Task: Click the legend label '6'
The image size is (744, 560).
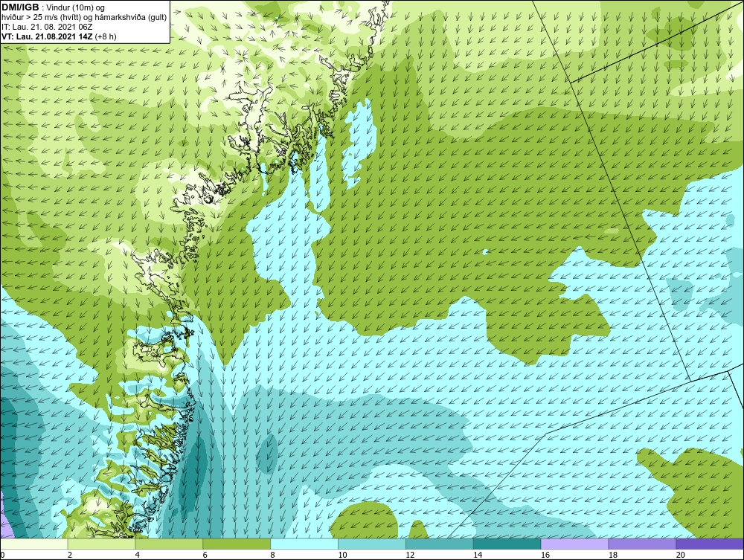Action: click(x=205, y=555)
